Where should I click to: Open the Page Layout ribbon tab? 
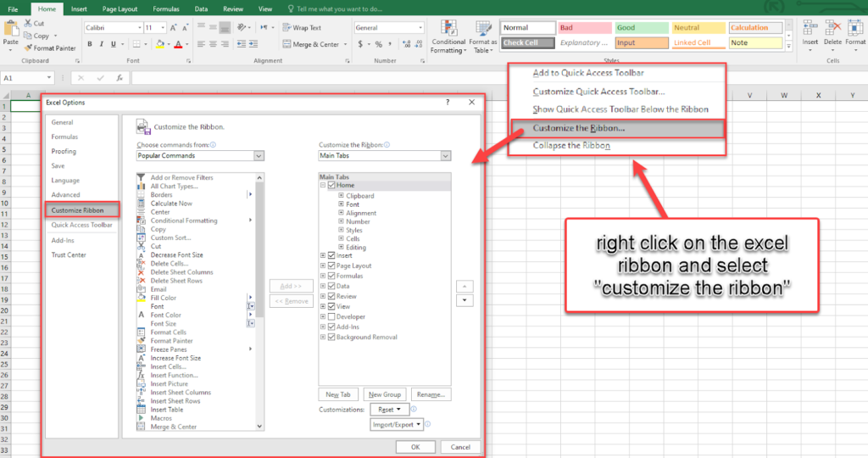pyautogui.click(x=120, y=8)
